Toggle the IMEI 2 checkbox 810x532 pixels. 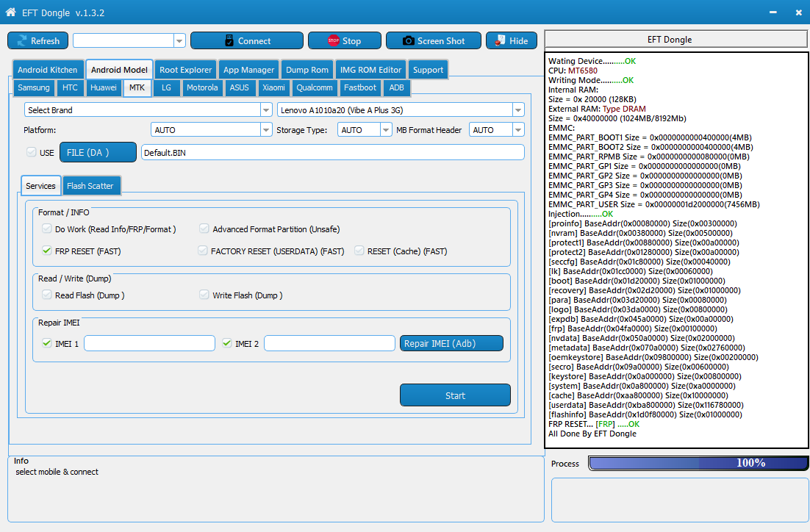click(227, 343)
